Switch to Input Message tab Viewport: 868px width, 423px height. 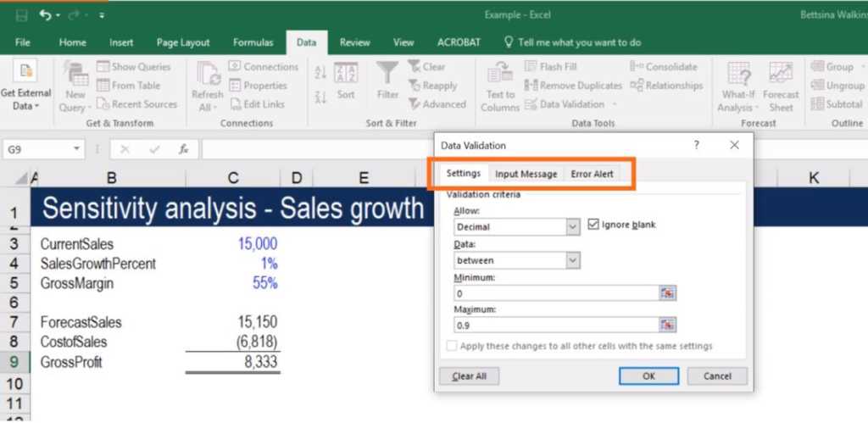526,174
